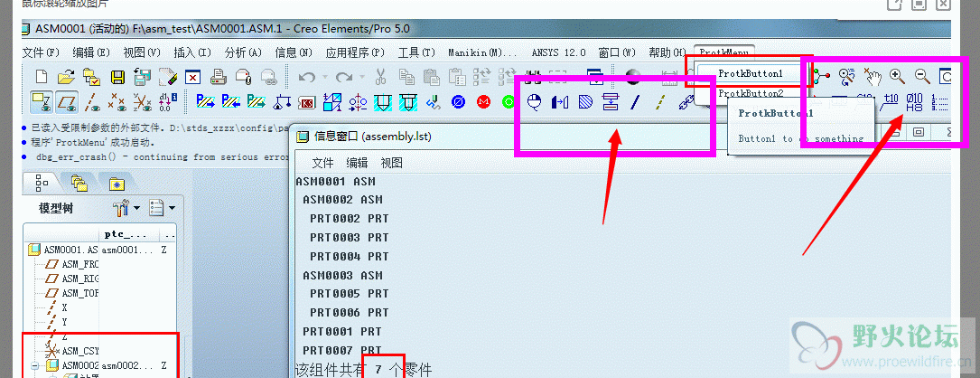The width and height of the screenshot is (980, 378).
Task: Select ASM0001.ASM root in model tree
Action: coord(64,250)
